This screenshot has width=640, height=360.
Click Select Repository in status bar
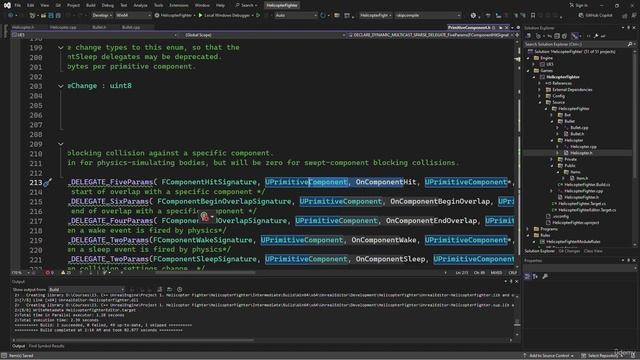(600, 356)
